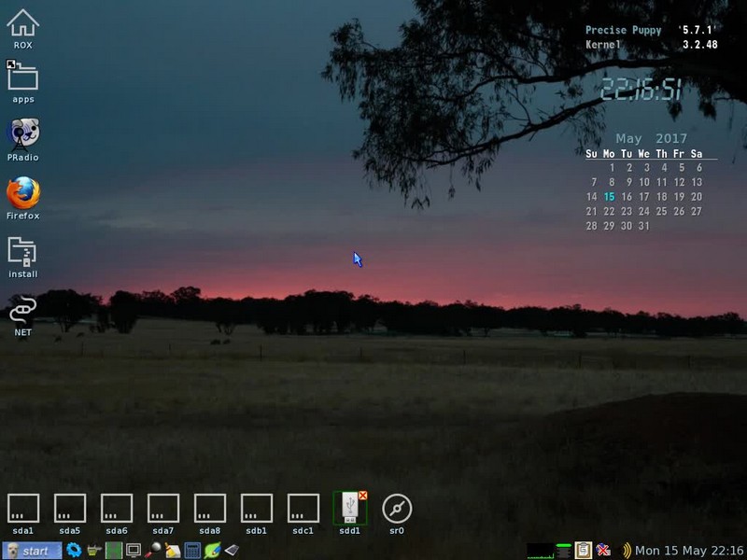
Task: Open the sda1 drive icon
Action: [x=23, y=509]
